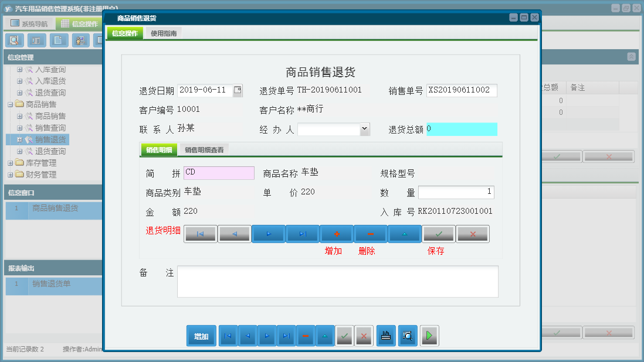Go to next record in bottom toolbar
Viewport: 644px width, 362px height.
267,336
